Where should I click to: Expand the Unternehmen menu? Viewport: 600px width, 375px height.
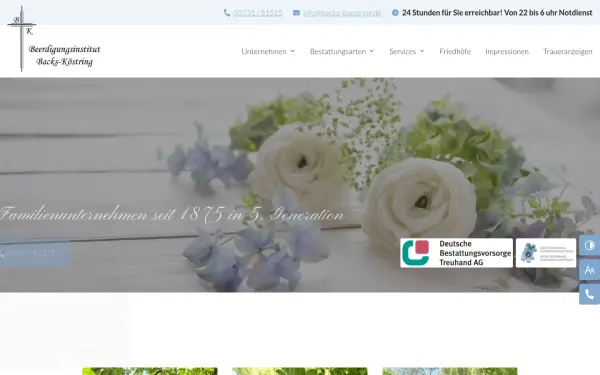(x=268, y=51)
